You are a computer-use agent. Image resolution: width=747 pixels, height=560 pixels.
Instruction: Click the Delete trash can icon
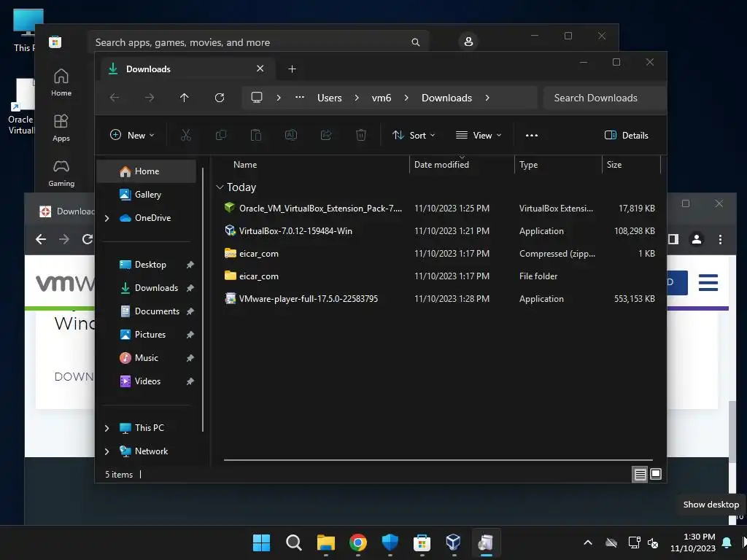(361, 135)
